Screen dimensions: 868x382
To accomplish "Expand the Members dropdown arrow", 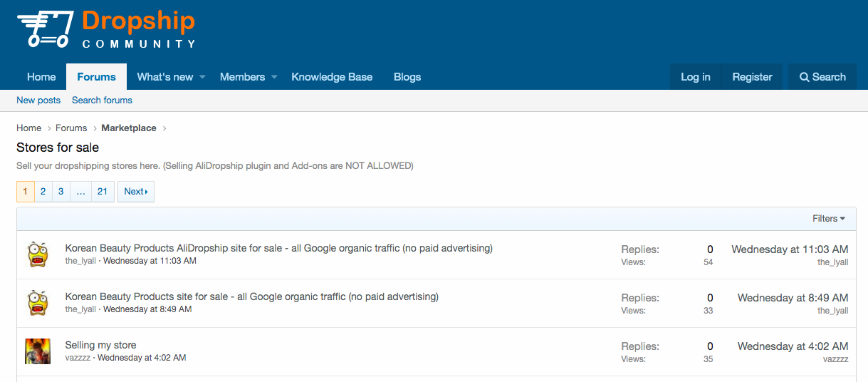I will coord(274,77).
